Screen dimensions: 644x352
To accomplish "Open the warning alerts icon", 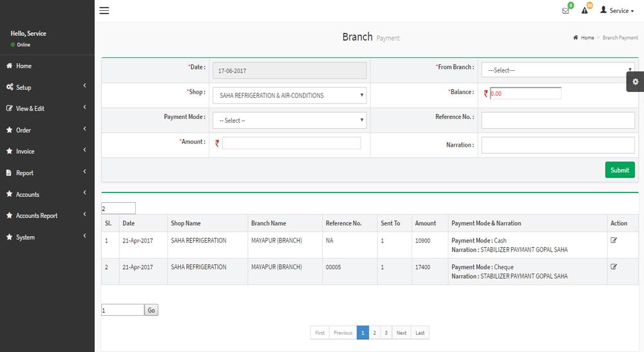I will 585,11.
